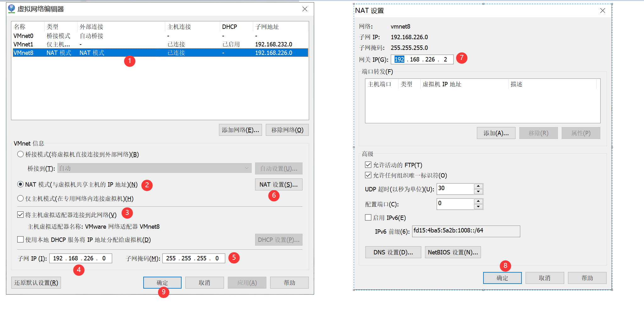This screenshot has height=309, width=644.
Task: Click 添加(A)... port forwarding button
Action: click(x=496, y=133)
